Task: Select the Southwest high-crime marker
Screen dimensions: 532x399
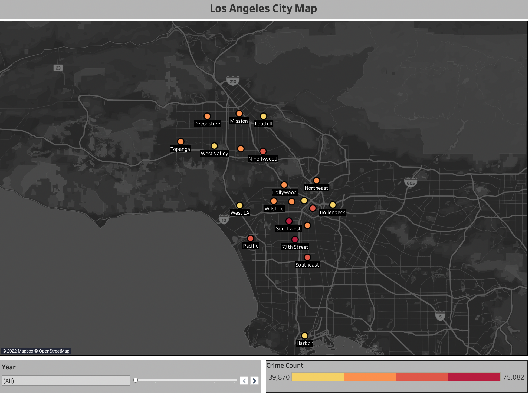Action: (288, 221)
